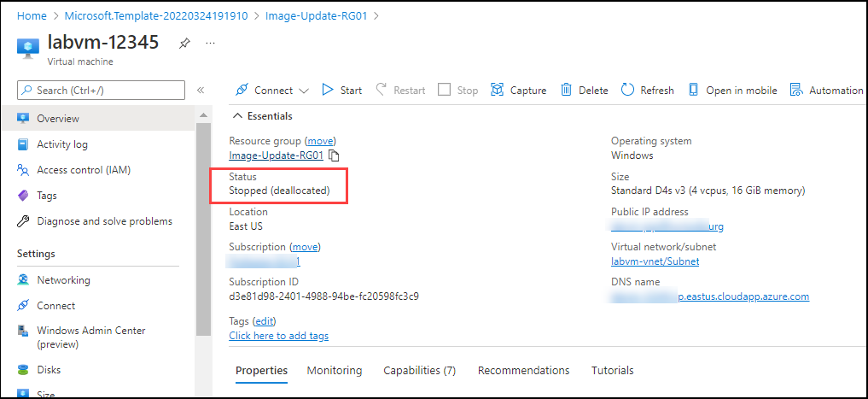Click edit link next to Tags
Screen dimensions: 868x399
point(264,321)
